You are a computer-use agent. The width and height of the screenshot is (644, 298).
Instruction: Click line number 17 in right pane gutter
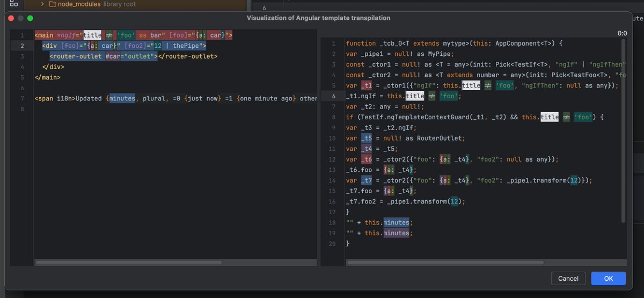(333, 212)
